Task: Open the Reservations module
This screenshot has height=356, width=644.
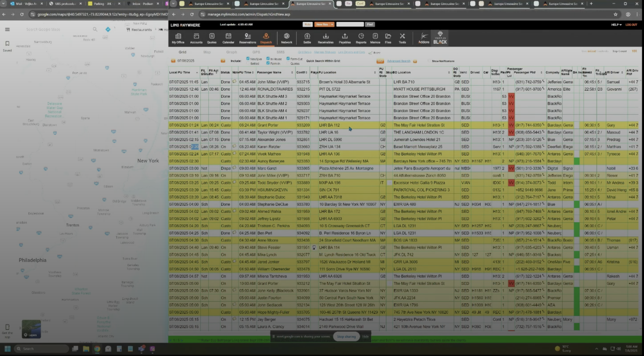Action: [x=247, y=38]
